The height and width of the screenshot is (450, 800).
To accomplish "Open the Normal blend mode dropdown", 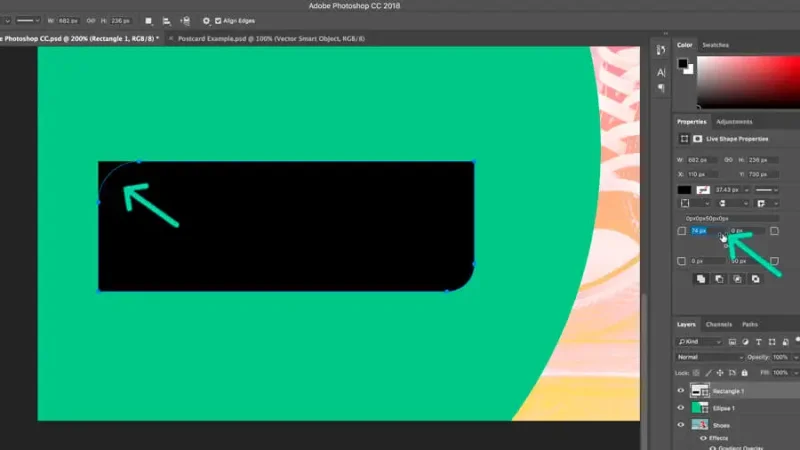I will [x=710, y=357].
